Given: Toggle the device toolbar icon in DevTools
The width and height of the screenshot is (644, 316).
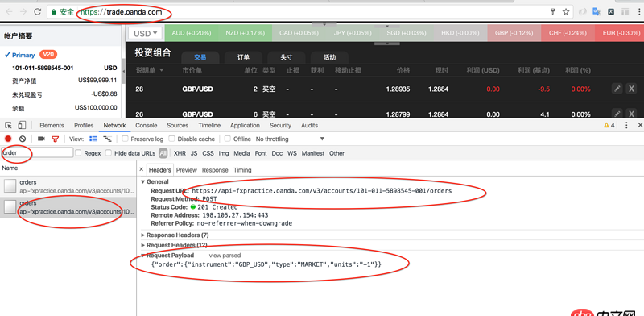Looking at the screenshot, I should point(23,125).
